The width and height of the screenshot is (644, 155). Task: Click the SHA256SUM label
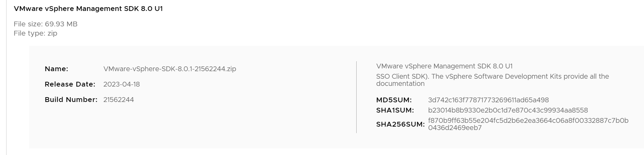pyautogui.click(x=400, y=124)
